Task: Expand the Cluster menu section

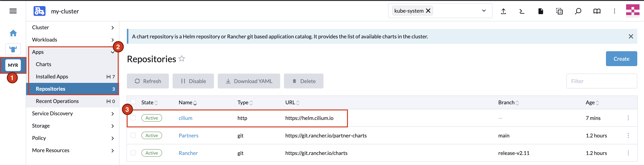Action: (73, 27)
